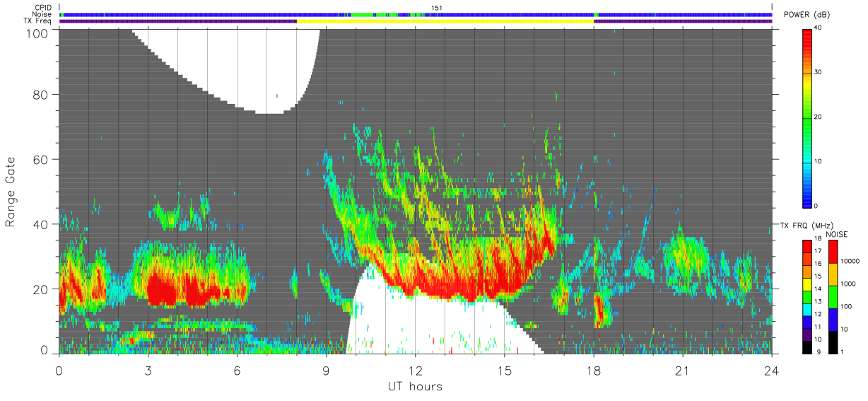Viewport: 868px width, 401px height.
Task: Click the Range Gate axis title
Action: coord(11,192)
